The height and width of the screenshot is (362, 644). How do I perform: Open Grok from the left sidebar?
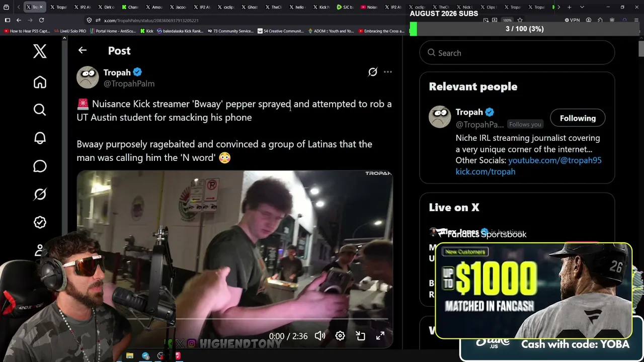point(40,194)
